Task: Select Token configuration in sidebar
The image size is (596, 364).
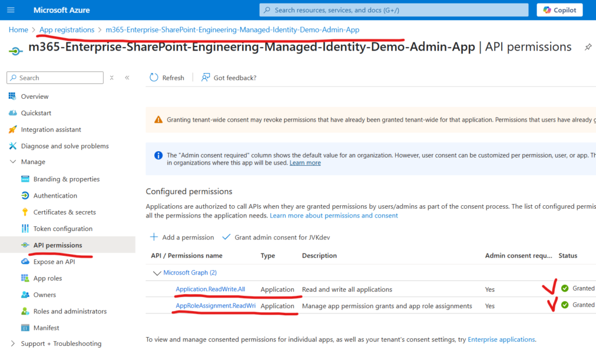Action: (x=62, y=229)
